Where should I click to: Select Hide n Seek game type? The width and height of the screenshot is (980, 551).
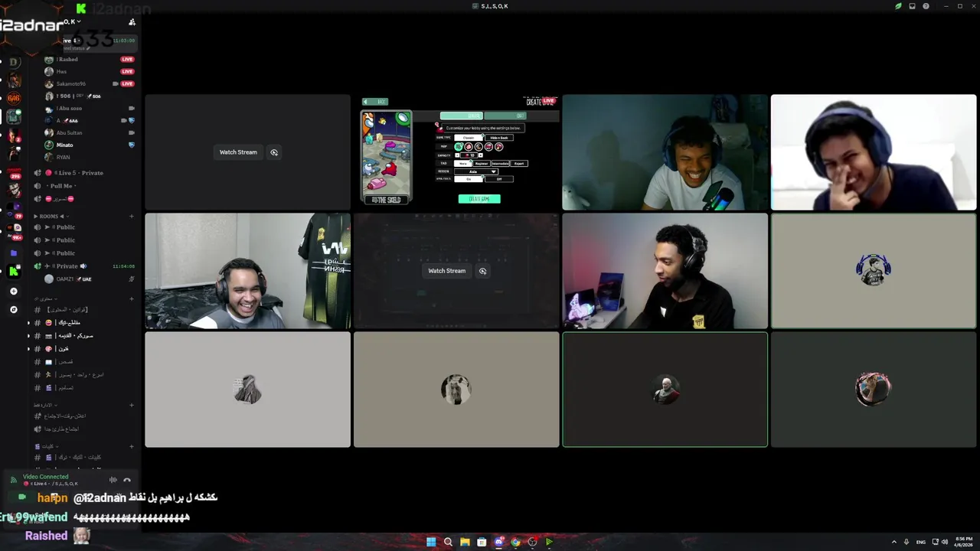click(498, 138)
